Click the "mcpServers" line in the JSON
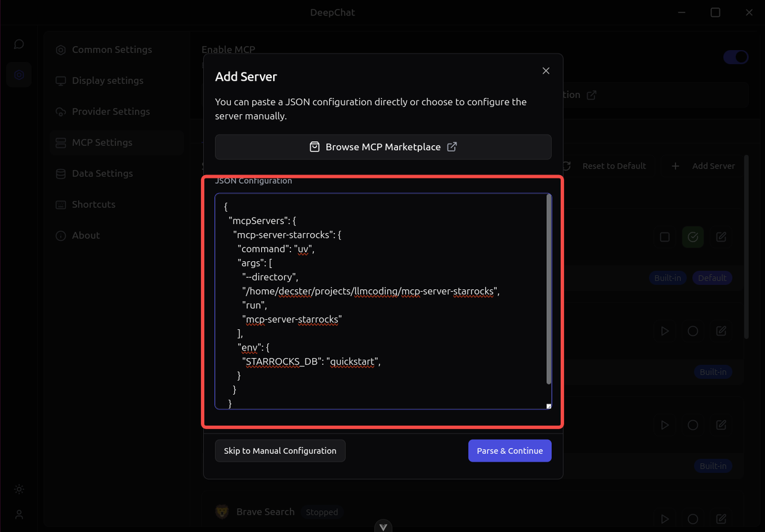Viewport: 765px width, 532px height. (x=262, y=221)
